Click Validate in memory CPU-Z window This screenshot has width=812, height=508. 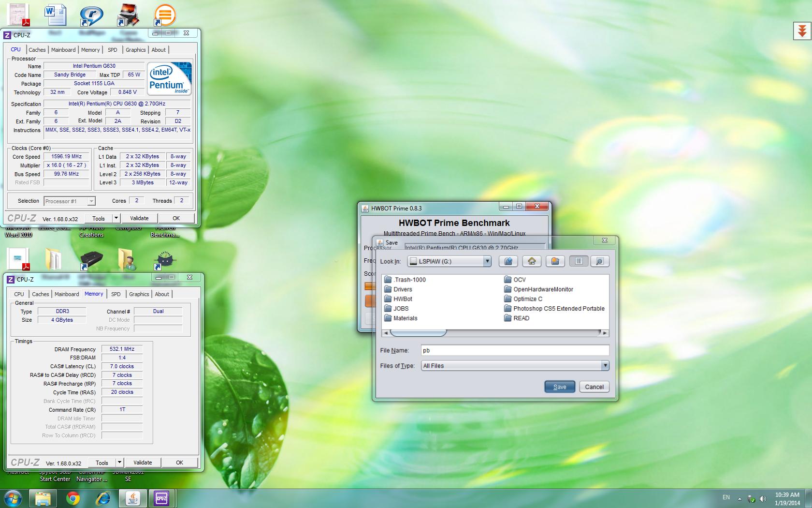[x=143, y=463]
